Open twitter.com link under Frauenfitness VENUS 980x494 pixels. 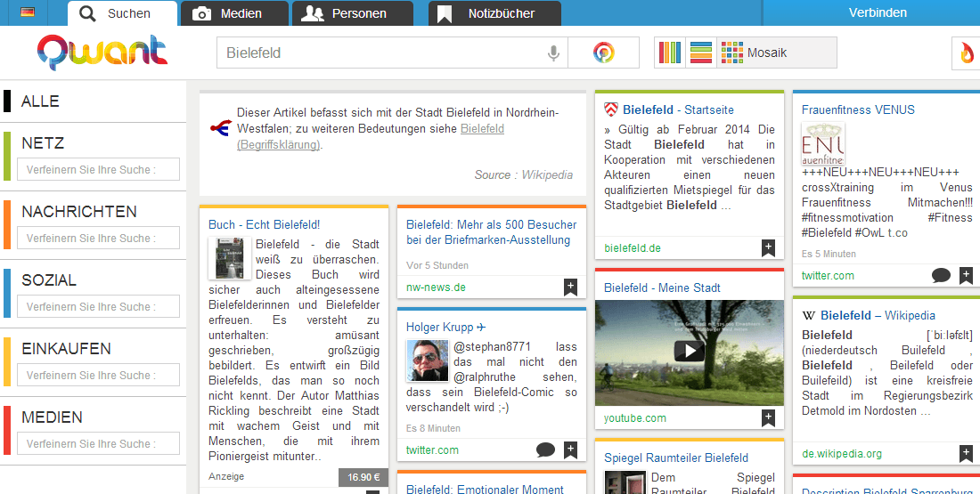pos(829,275)
